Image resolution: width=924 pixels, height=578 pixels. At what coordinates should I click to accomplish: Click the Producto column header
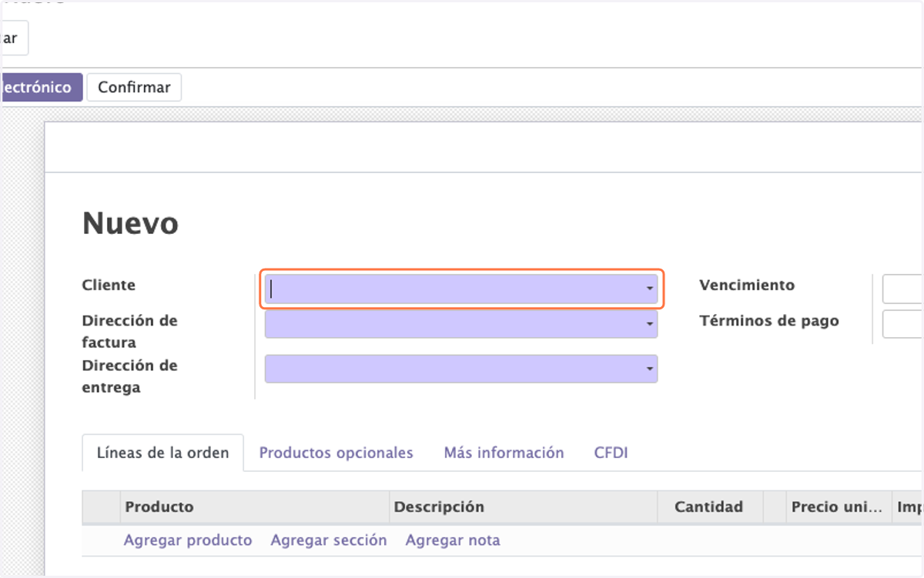[255, 506]
